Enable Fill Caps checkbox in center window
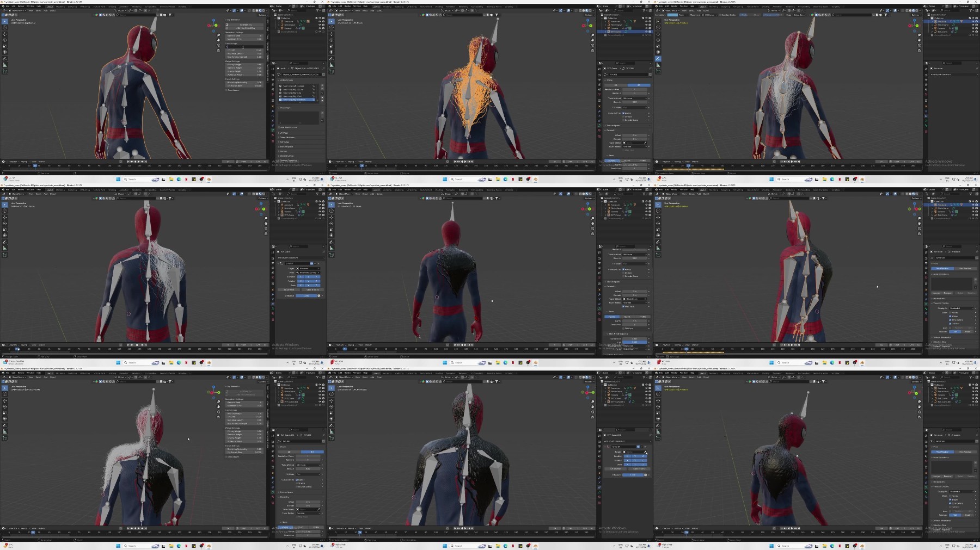The width and height of the screenshot is (980, 550). 624,329
